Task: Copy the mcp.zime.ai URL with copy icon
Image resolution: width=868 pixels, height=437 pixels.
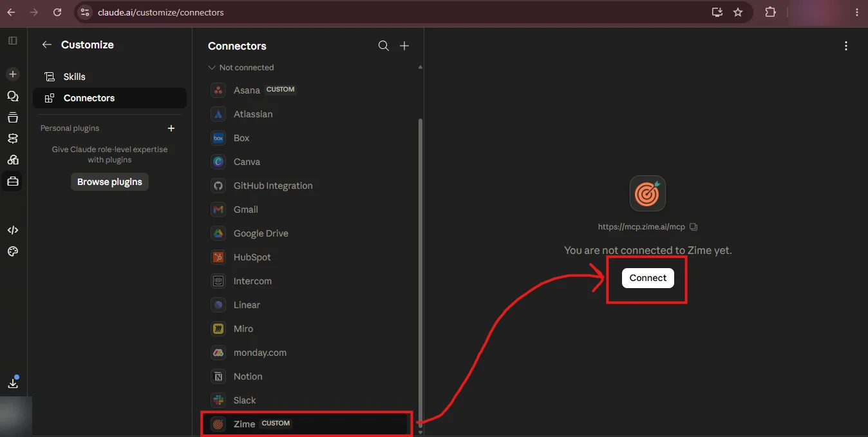Action: click(x=693, y=227)
